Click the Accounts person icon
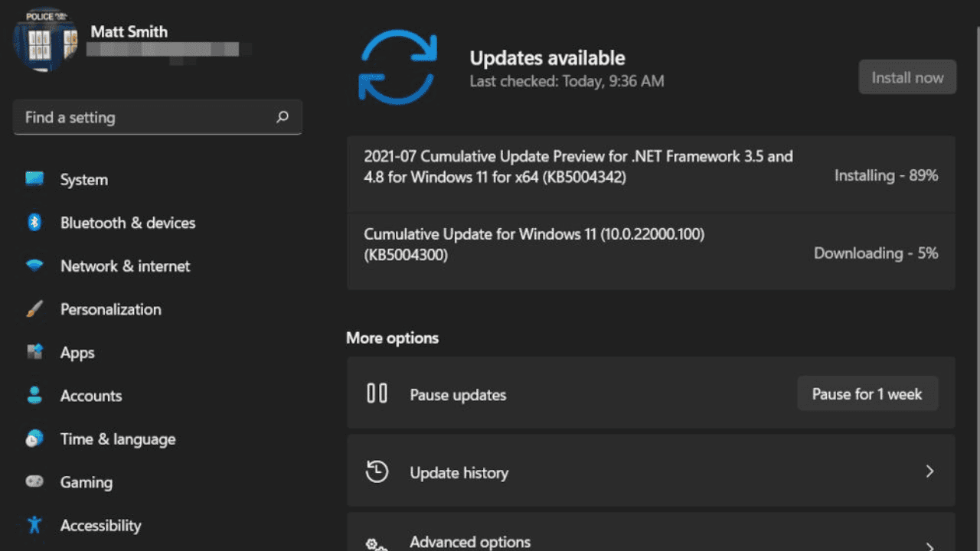980x551 pixels. 34,396
